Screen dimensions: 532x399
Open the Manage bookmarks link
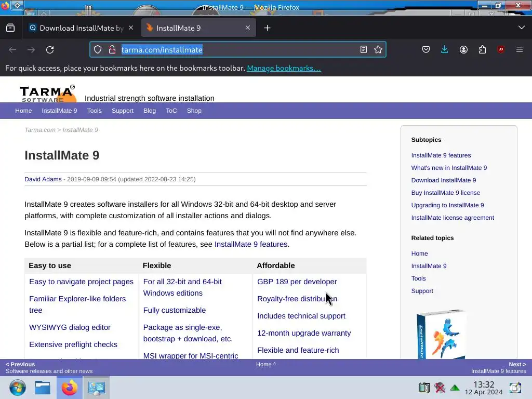(284, 68)
